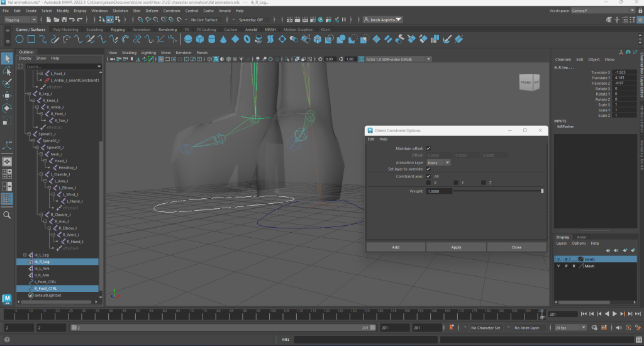
Task: Open the Skeleton menu
Action: coord(119,11)
